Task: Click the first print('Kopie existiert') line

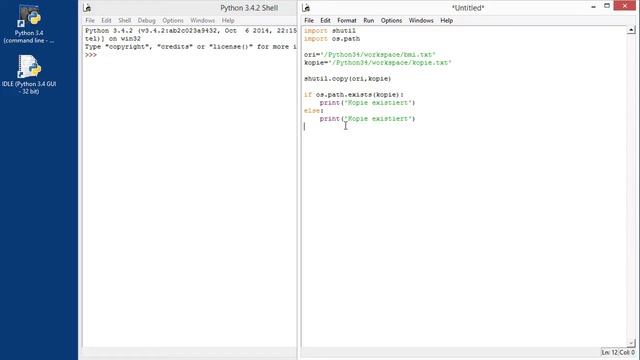Action: point(367,103)
